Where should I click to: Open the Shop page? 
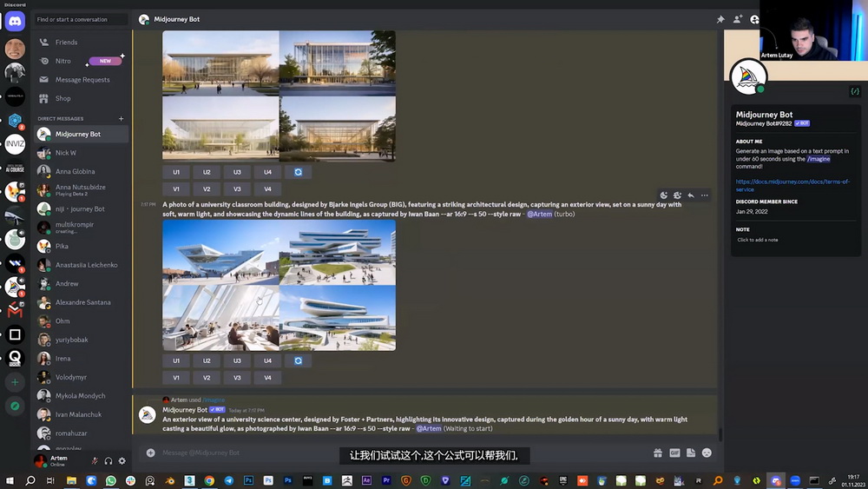81,98
